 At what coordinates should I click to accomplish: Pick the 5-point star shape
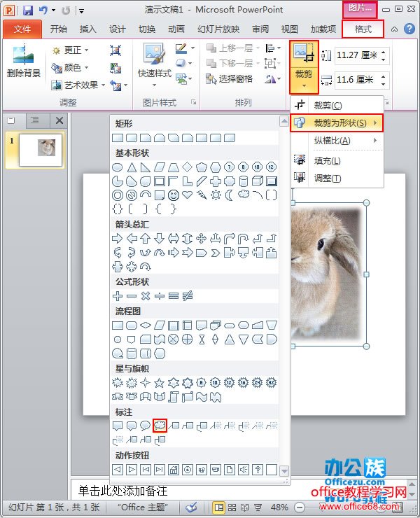(x=160, y=383)
